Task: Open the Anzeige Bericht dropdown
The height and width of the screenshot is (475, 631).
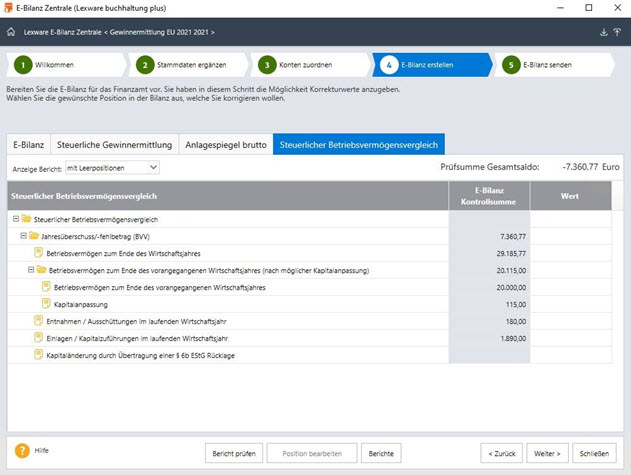Action: (x=112, y=168)
